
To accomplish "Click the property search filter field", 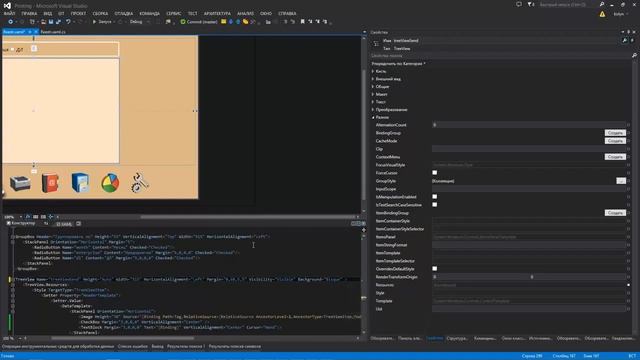I will click(x=501, y=56).
